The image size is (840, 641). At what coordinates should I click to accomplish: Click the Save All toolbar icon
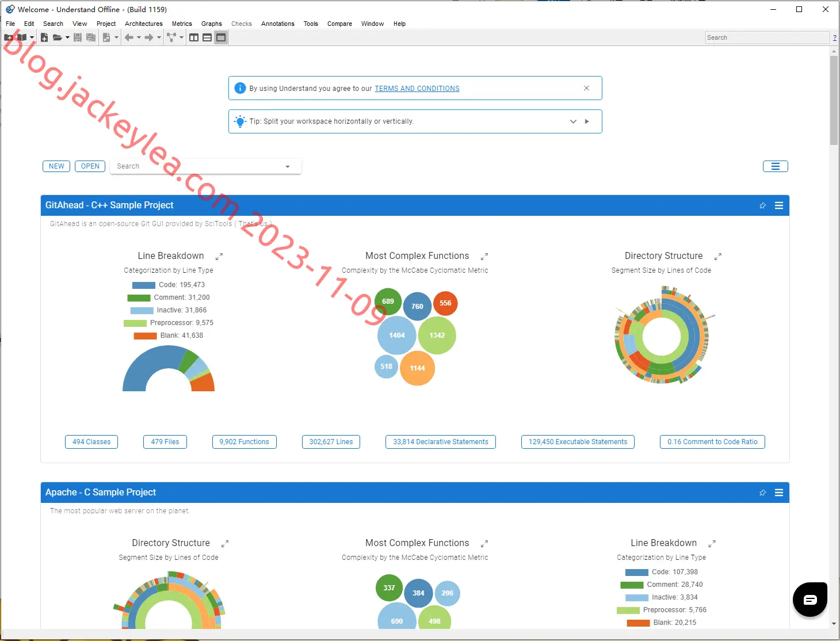pos(91,37)
